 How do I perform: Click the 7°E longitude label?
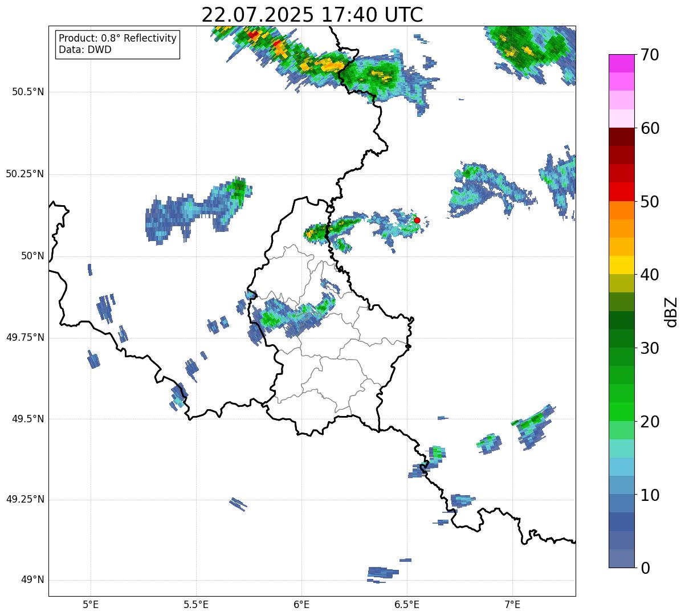coord(512,604)
